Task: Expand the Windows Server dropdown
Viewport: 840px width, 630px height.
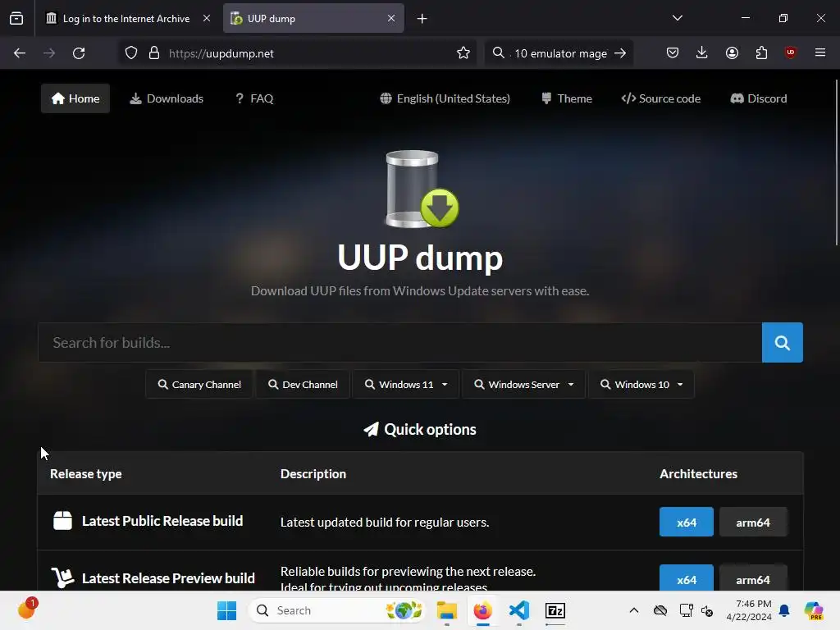Action: [x=523, y=385]
